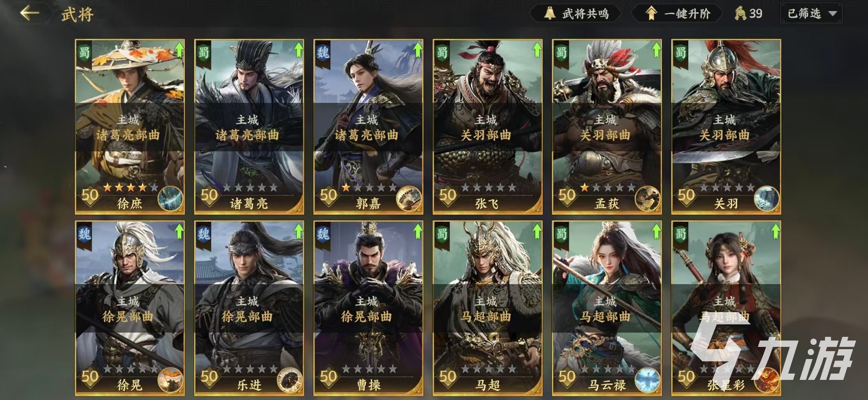
Task: Tap the back arrow next to 武将
Action: coord(30,13)
